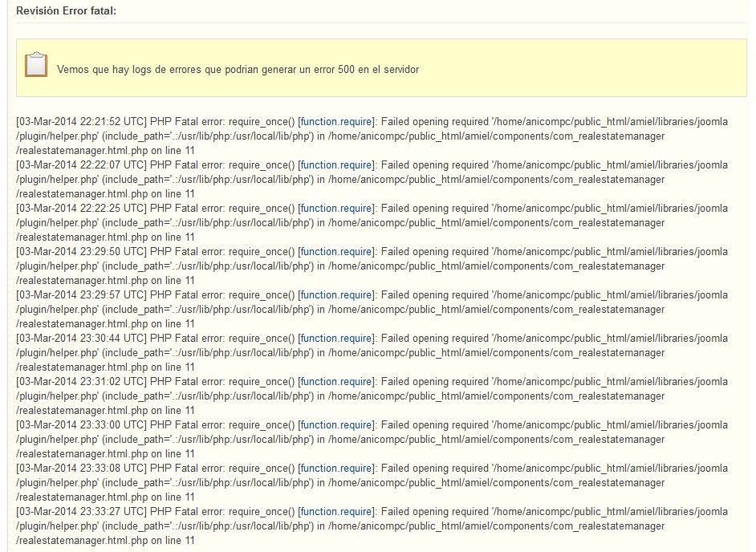Open function.require link in 23:33:00 entry
Image resolution: width=756 pixels, height=552 pixels.
pyautogui.click(x=336, y=426)
